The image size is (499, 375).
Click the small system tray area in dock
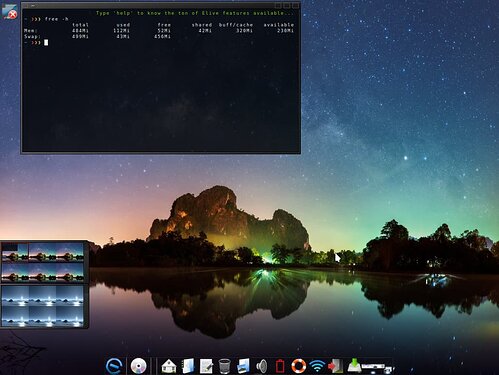pyautogui.click(x=377, y=368)
